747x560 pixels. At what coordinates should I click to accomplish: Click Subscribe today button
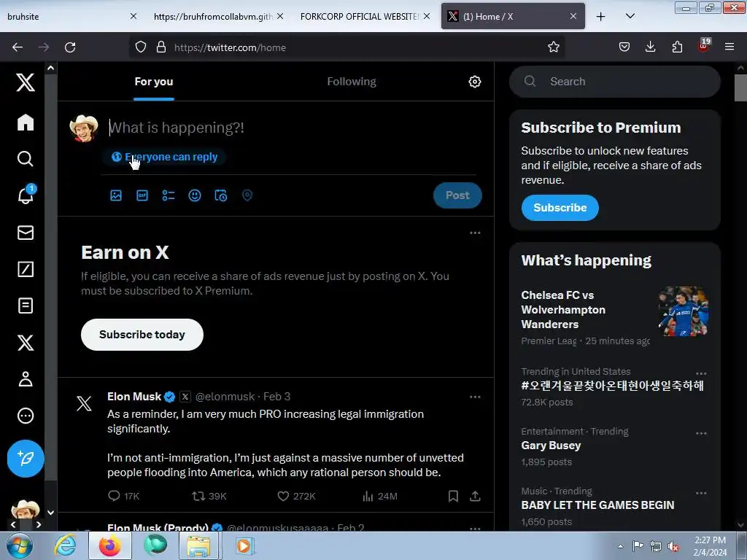[x=142, y=335]
